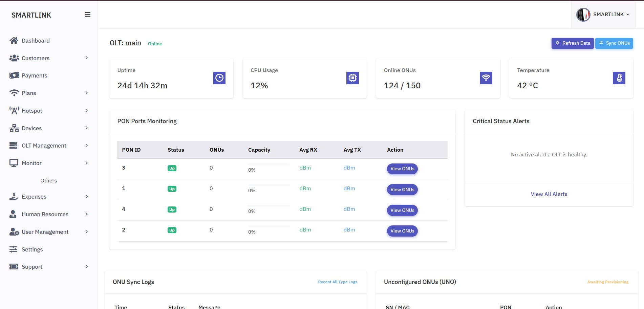Open the View All Alerts link
The image size is (644, 309).
click(549, 194)
